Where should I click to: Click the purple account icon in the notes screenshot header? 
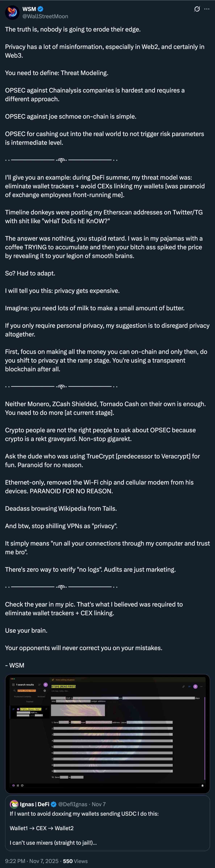[x=195, y=686]
